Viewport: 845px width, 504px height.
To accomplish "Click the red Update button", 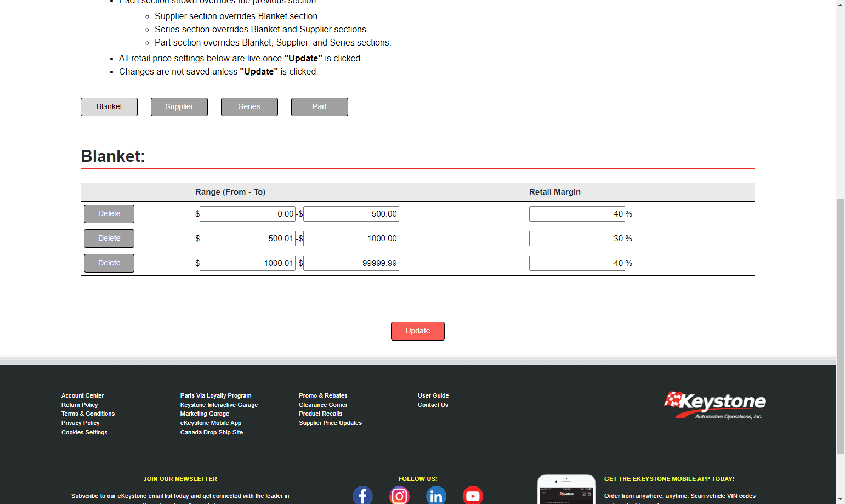I will click(x=418, y=331).
